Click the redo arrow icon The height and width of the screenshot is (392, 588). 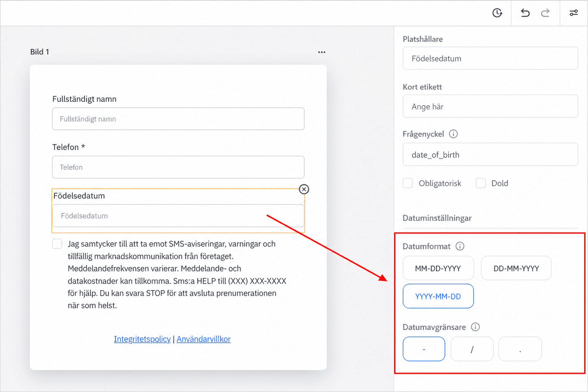[546, 13]
